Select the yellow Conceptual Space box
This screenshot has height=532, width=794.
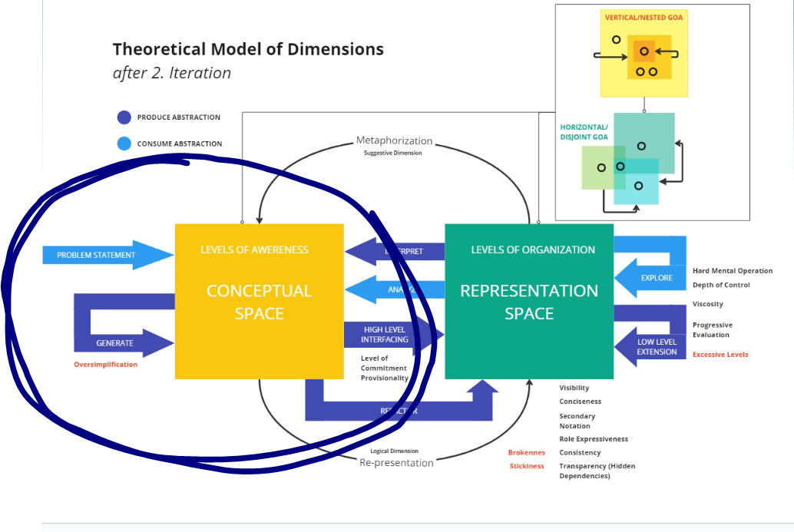[x=259, y=301]
